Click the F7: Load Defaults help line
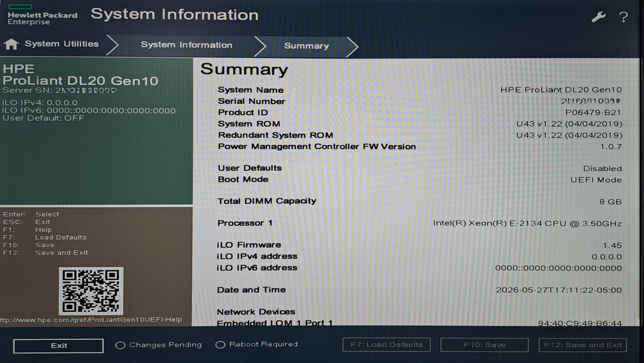Screen dimensions: 644x363 point(45,237)
